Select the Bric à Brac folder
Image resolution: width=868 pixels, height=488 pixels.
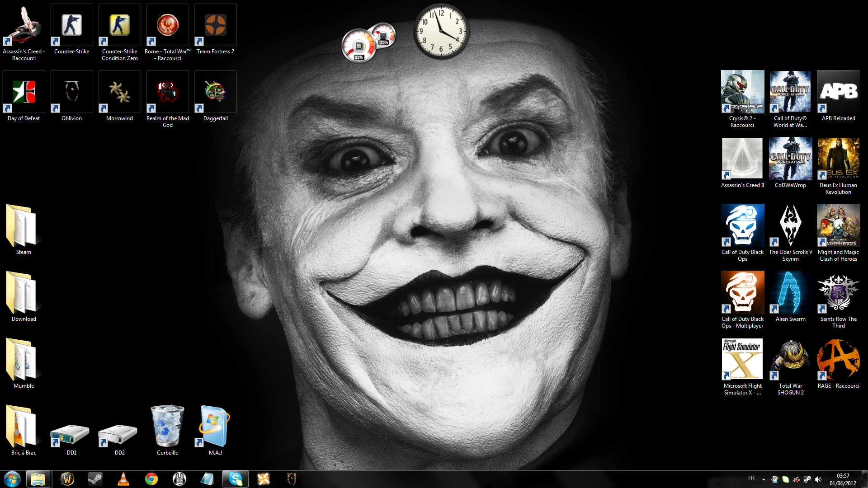pyautogui.click(x=24, y=430)
